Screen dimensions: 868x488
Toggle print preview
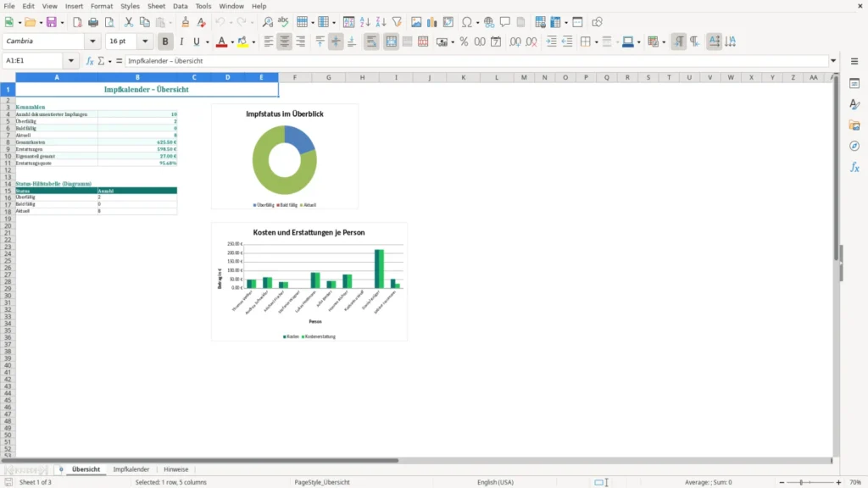pyautogui.click(x=109, y=22)
